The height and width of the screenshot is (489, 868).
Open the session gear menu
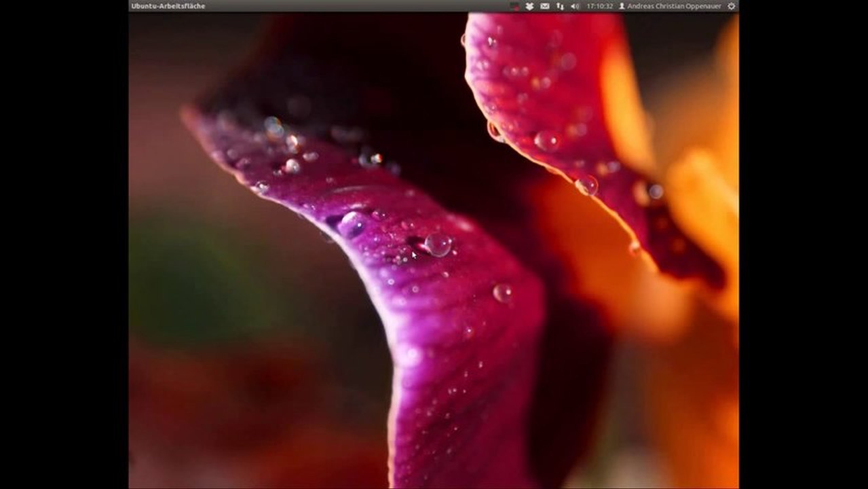pos(731,6)
